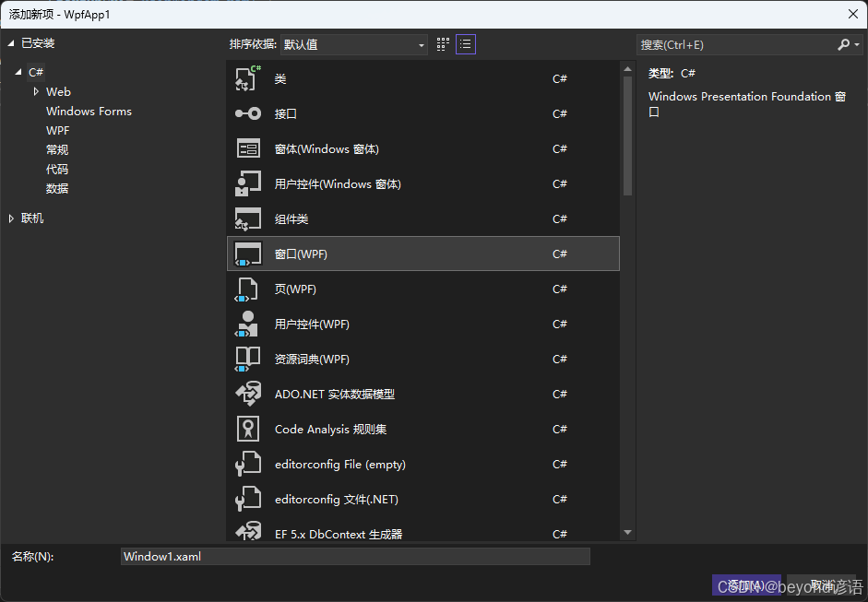Screen dimensions: 868x602
Task: Select the 窗体(Windows 窗体) form icon
Action: pyautogui.click(x=247, y=148)
